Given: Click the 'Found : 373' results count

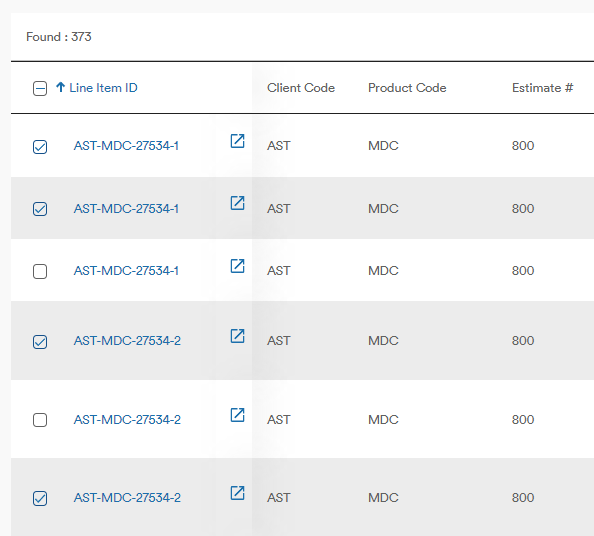Looking at the screenshot, I should tap(59, 37).
